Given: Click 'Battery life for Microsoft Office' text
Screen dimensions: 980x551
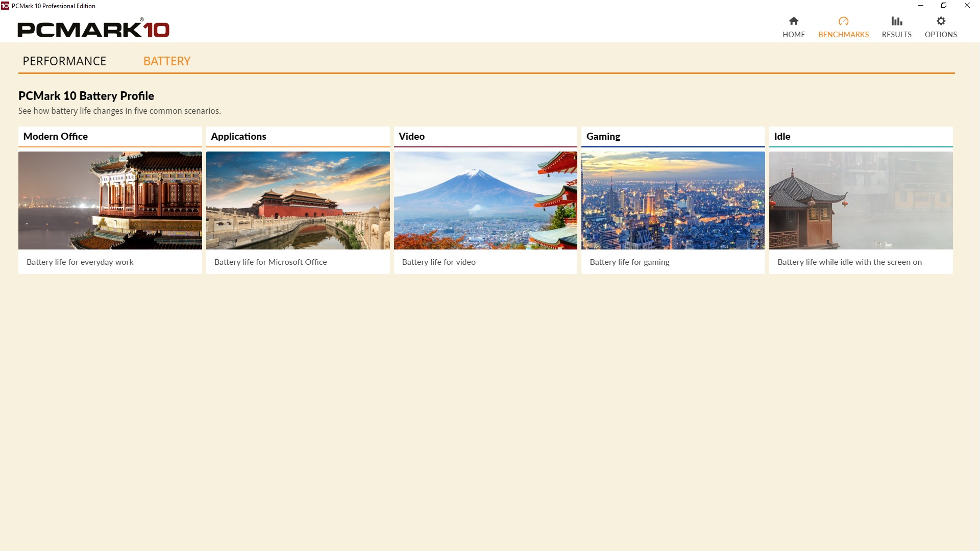Looking at the screenshot, I should click(x=271, y=262).
